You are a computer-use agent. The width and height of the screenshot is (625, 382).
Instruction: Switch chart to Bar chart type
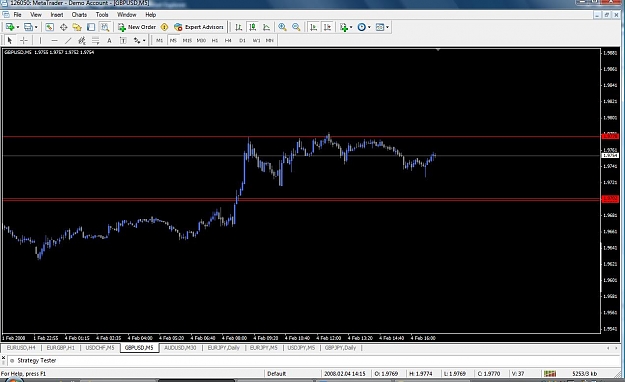point(238,27)
